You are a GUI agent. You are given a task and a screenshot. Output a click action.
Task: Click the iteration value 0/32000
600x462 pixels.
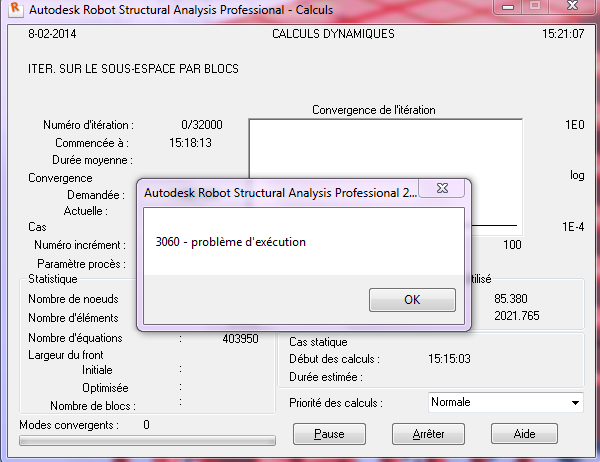click(x=202, y=125)
